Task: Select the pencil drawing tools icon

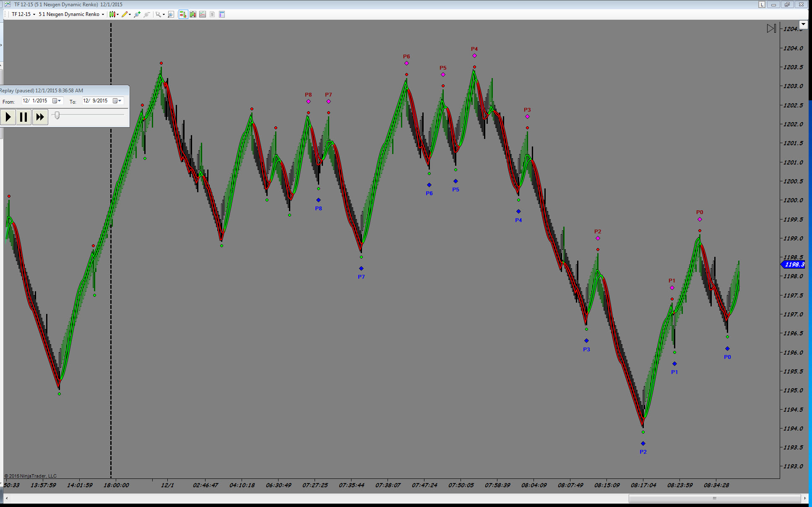Action: click(125, 14)
